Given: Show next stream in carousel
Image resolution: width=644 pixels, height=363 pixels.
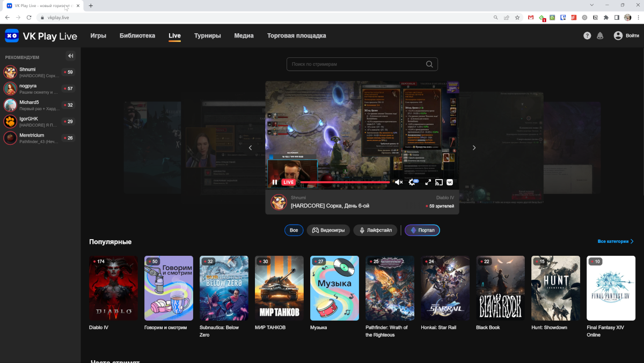Looking at the screenshot, I should [x=474, y=148].
